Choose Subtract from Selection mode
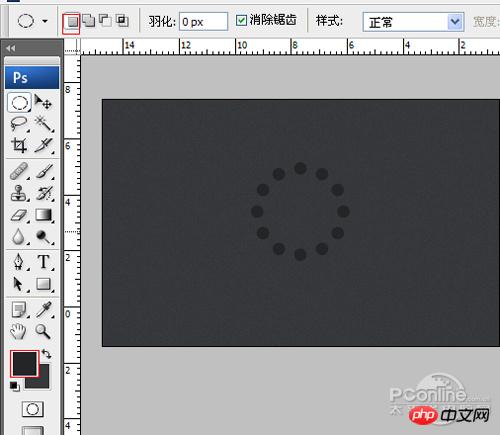This screenshot has width=500, height=435. click(105, 21)
